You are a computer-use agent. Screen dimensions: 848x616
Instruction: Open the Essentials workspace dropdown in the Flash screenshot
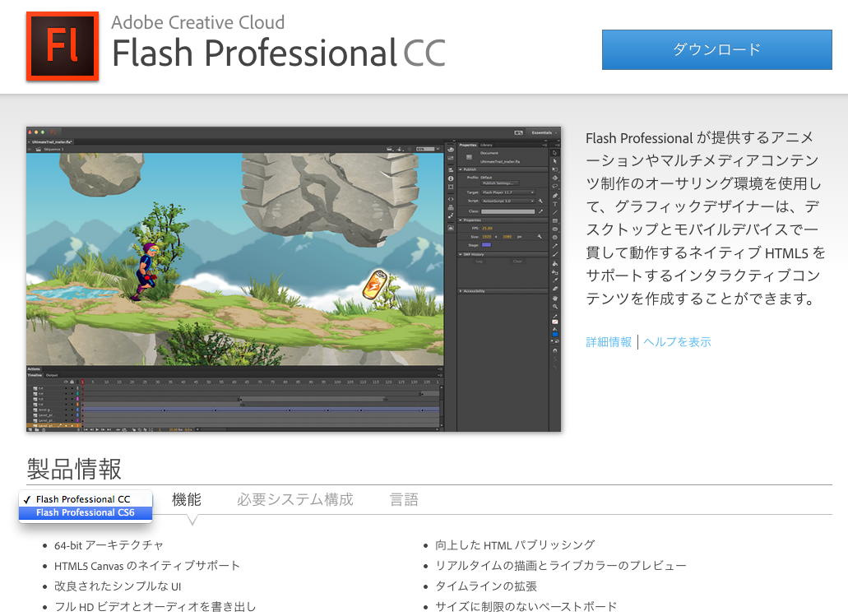pos(542,132)
